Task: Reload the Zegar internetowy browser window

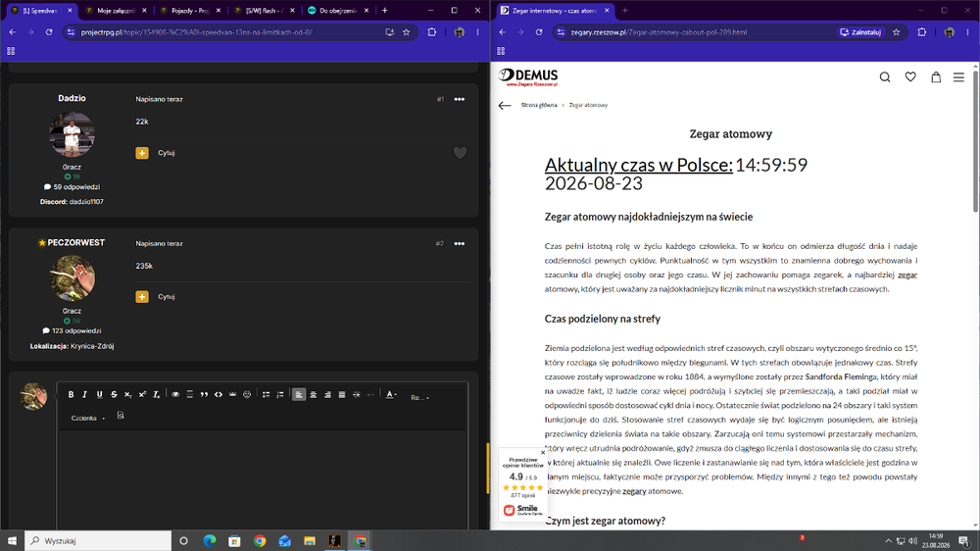Action: 539,32
